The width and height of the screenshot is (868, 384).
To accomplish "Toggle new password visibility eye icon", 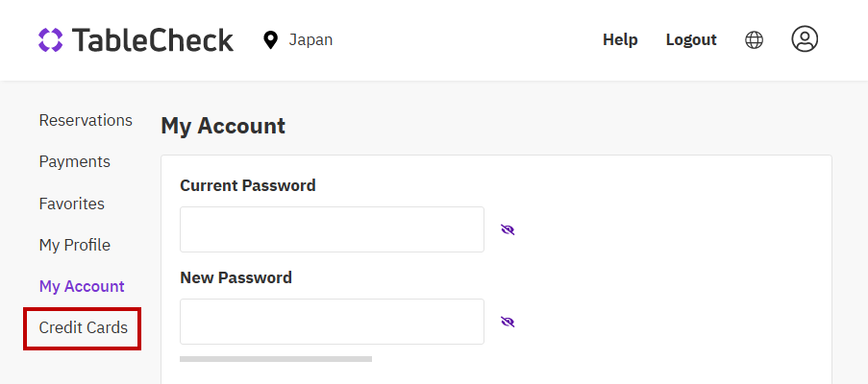I will [508, 322].
